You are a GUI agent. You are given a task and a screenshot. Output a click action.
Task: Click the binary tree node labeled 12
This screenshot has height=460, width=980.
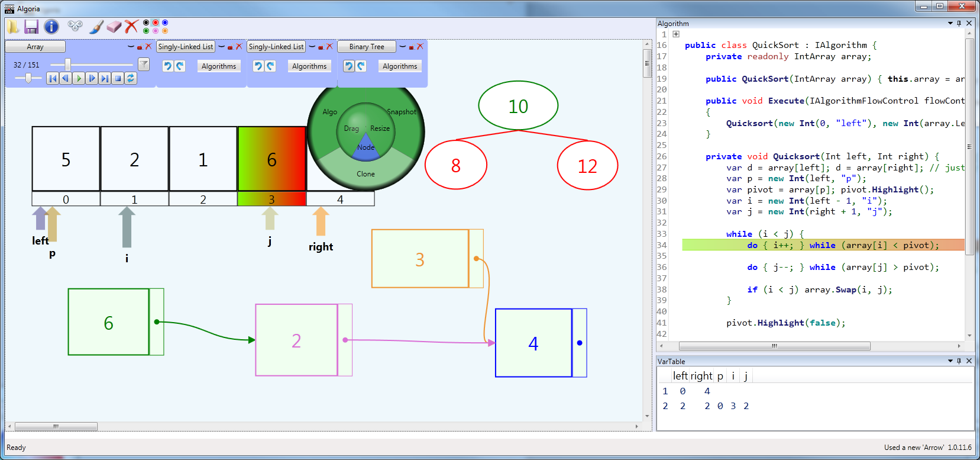pyautogui.click(x=587, y=166)
